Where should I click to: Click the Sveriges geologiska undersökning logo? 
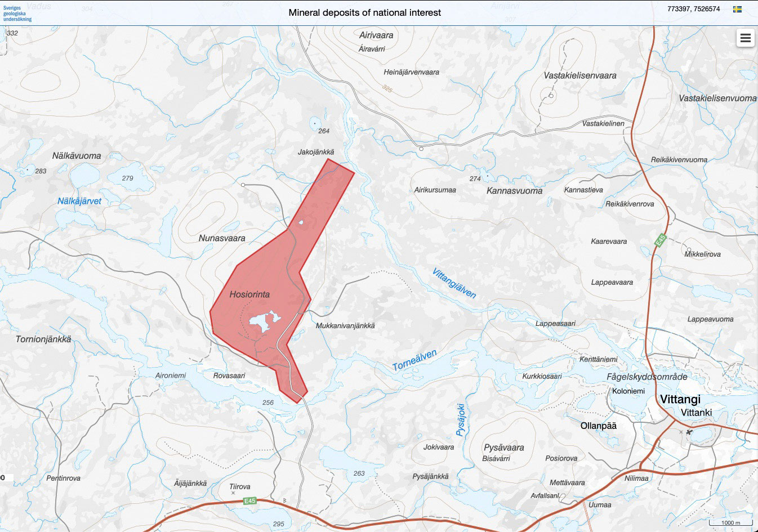[x=17, y=14]
